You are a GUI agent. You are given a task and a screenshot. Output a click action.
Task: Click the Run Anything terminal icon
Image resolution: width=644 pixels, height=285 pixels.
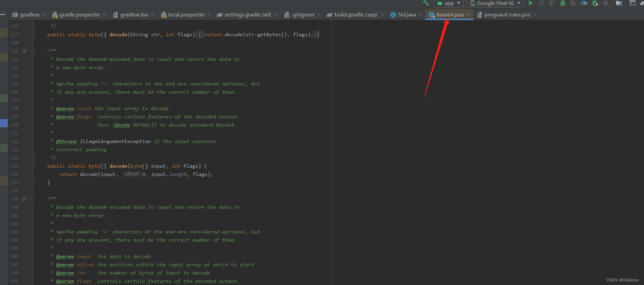tap(632, 3)
